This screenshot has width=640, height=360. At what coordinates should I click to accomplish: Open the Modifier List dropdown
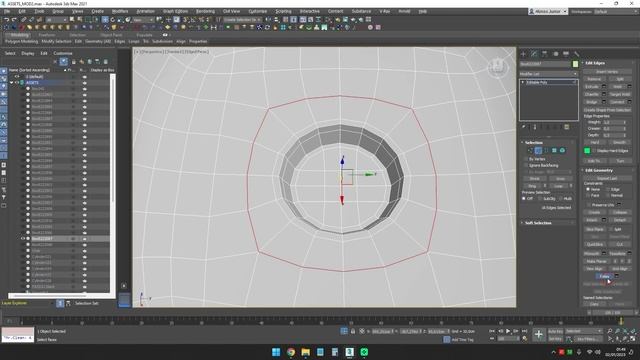[x=549, y=74]
